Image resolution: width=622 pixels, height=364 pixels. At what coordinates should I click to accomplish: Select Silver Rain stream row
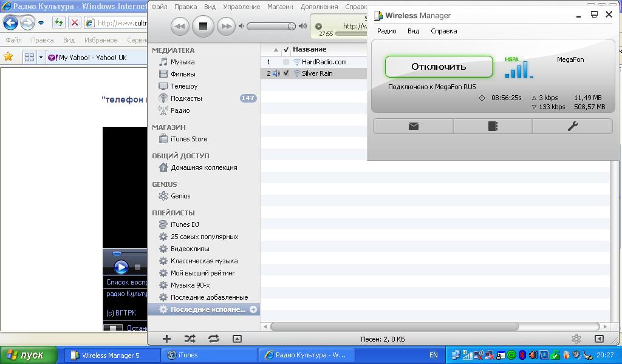[314, 73]
